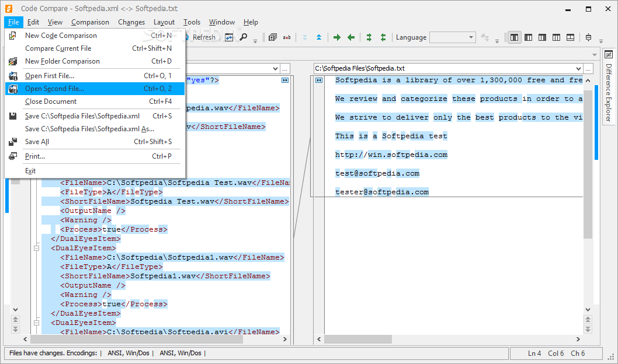Click the green left arrow copy icon
Screen dimensions: 618x364
click(x=351, y=37)
